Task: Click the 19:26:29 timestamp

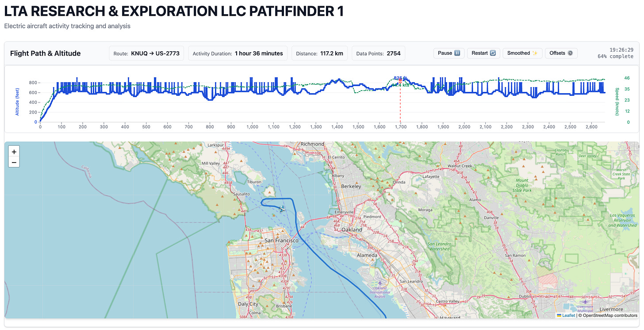Action: (x=621, y=50)
